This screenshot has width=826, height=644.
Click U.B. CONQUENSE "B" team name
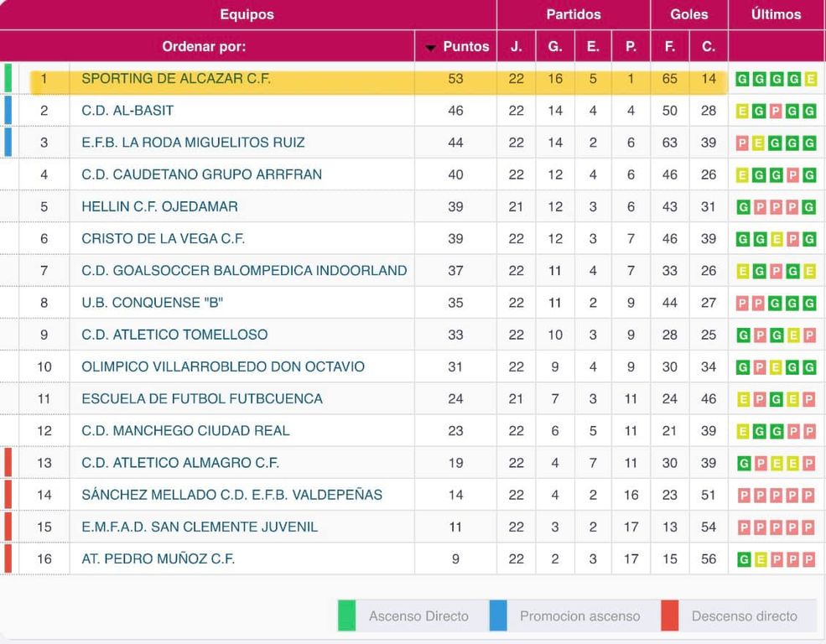pos(152,303)
